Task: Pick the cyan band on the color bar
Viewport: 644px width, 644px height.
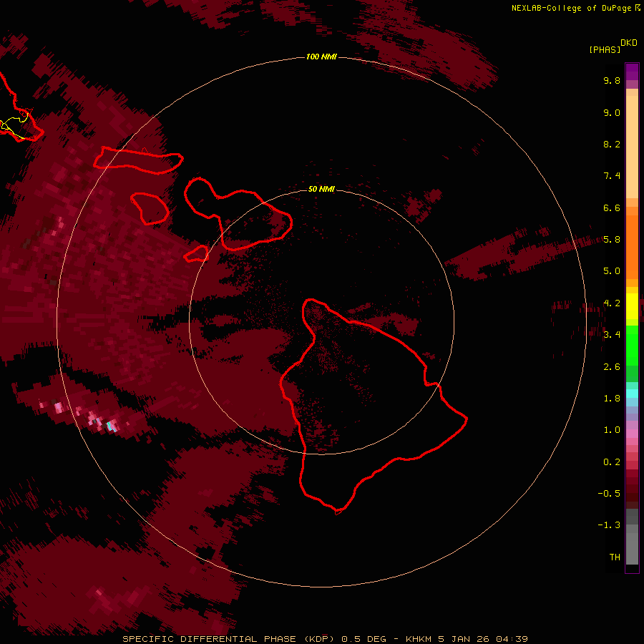Action: 632,394
